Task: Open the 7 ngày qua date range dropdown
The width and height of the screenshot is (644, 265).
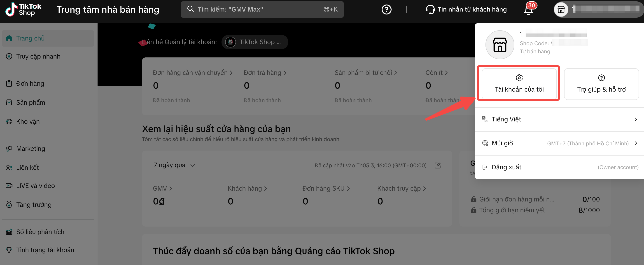Action: [x=174, y=165]
